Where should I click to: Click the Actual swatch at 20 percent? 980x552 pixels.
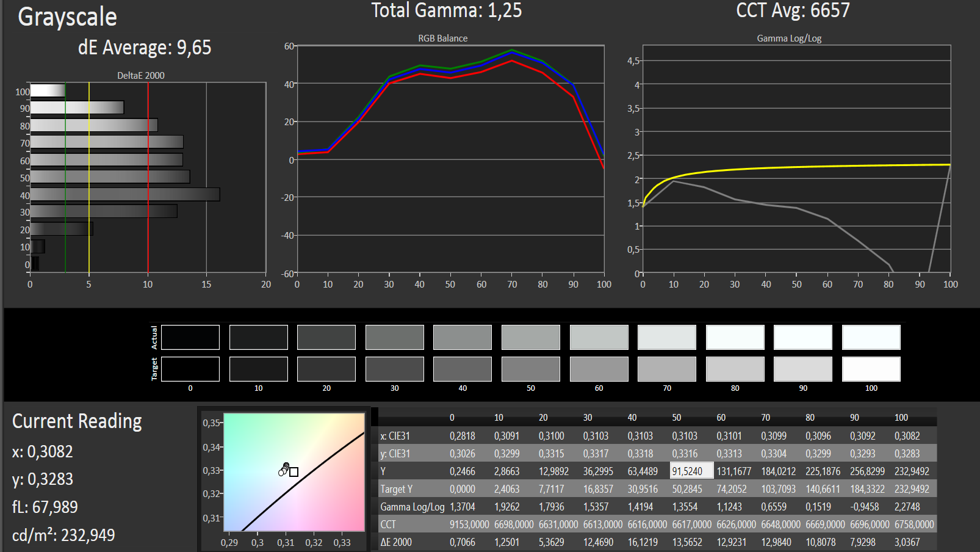pos(326,337)
